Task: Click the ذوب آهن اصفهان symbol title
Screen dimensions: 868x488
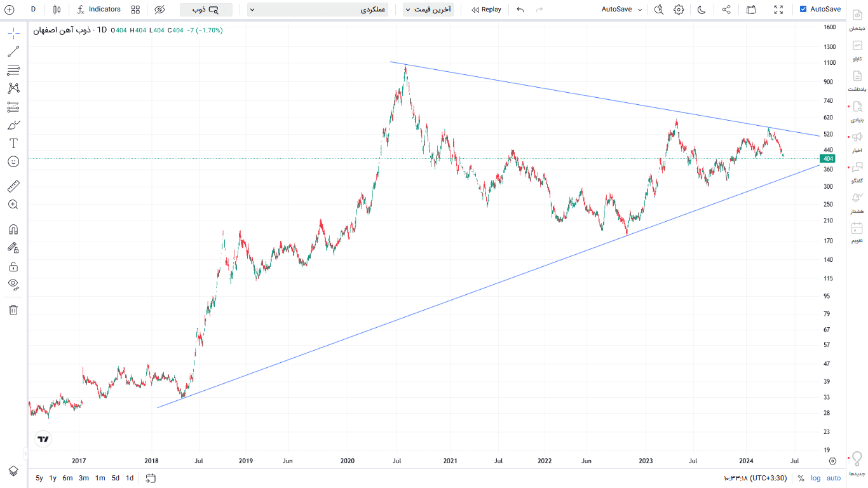Action: [62, 30]
